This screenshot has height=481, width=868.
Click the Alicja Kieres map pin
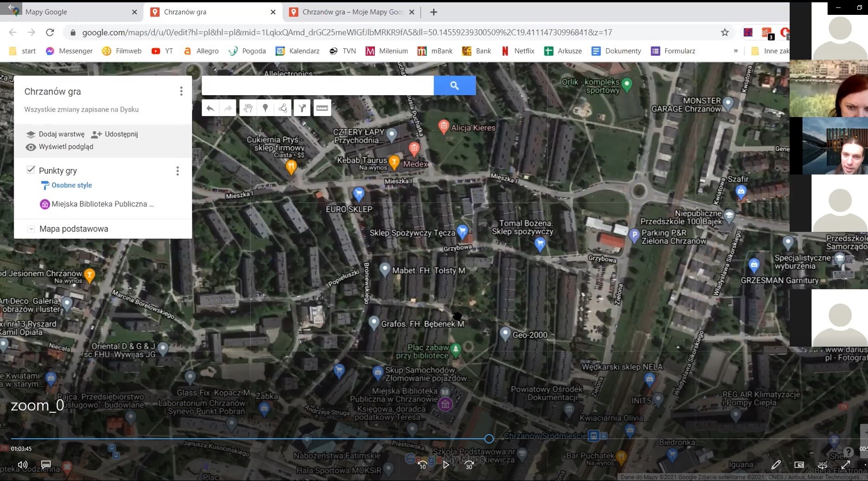tap(444, 127)
